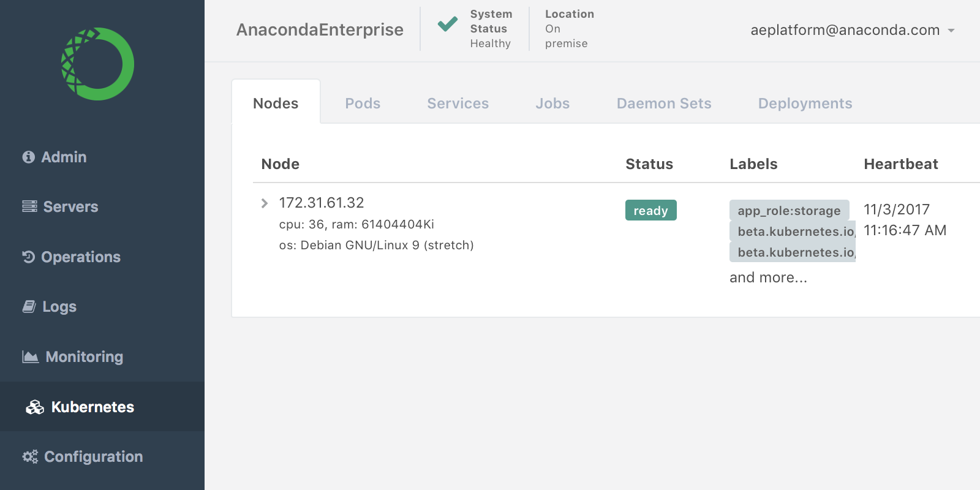Click the Anaconda logo in the sidebar

click(97, 64)
